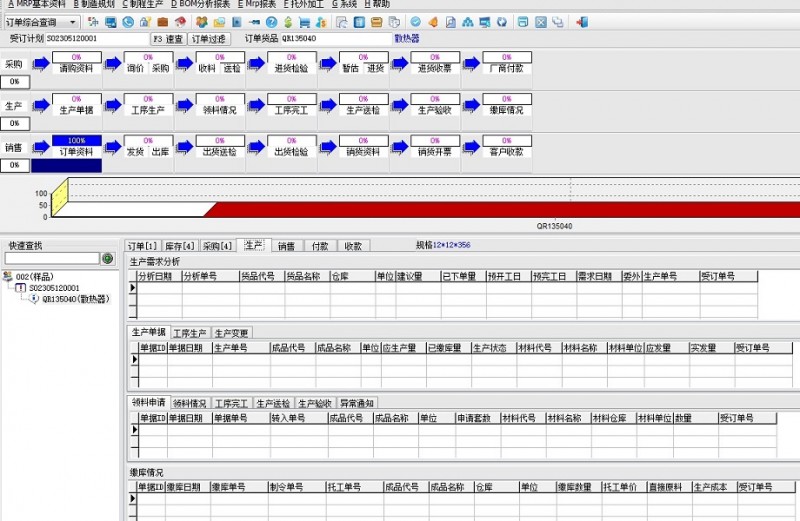
Task: Open the 领料申请 tab
Action: [x=148, y=402]
